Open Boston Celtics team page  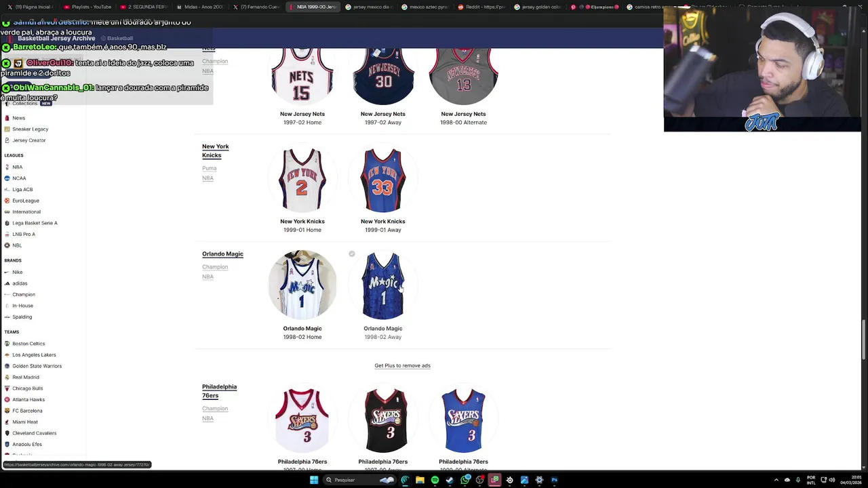coord(24,344)
